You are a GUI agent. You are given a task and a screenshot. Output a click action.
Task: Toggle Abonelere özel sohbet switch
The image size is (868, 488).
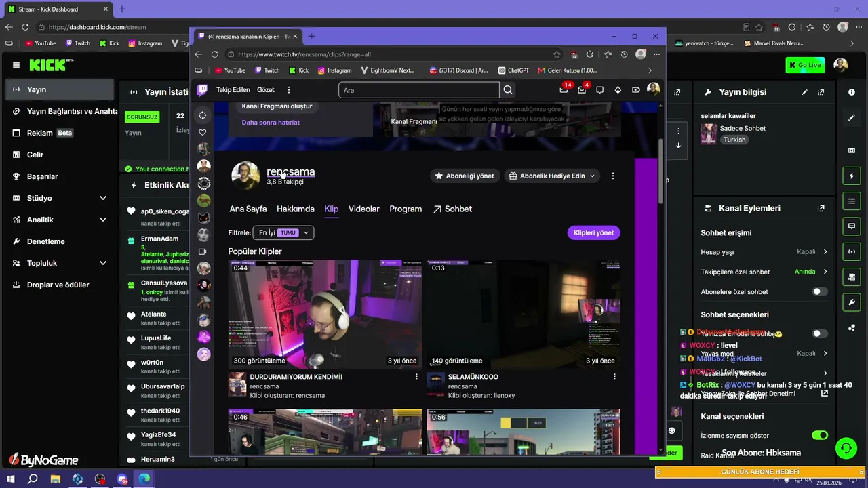coord(820,292)
